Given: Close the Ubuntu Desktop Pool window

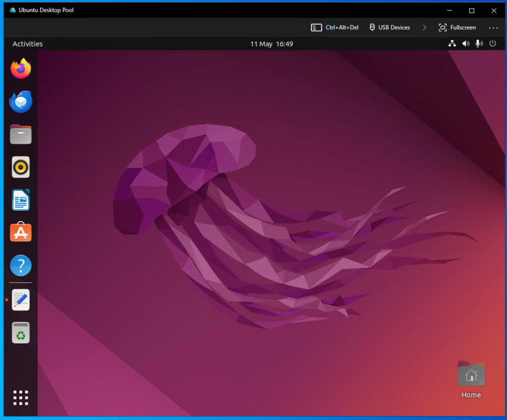Looking at the screenshot, I should click(x=494, y=11).
